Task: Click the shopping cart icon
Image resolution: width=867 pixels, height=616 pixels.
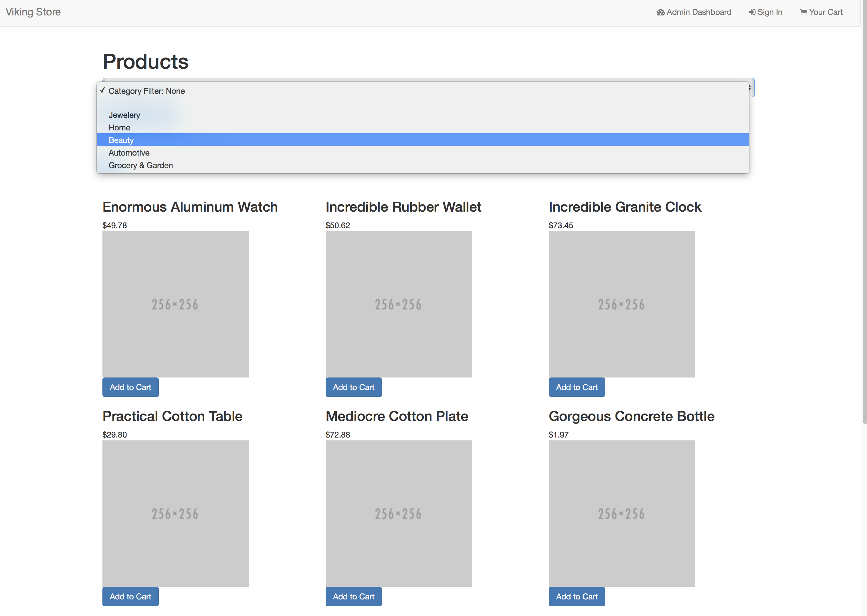Action: pos(803,13)
